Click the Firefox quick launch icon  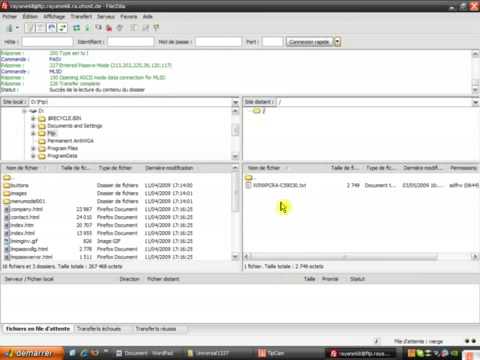[x=95, y=353]
